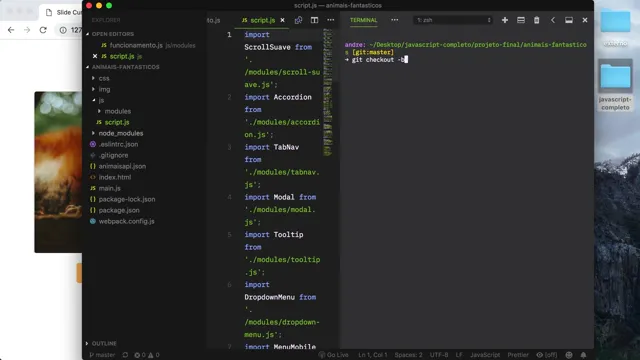The height and width of the screenshot is (360, 640).
Task: Open notifications bell
Action: tap(583, 355)
